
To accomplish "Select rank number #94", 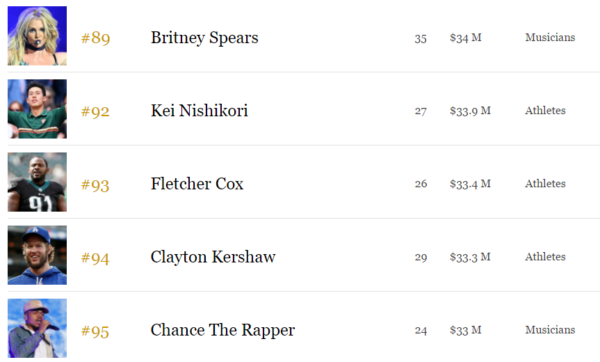I will pyautogui.click(x=95, y=258).
